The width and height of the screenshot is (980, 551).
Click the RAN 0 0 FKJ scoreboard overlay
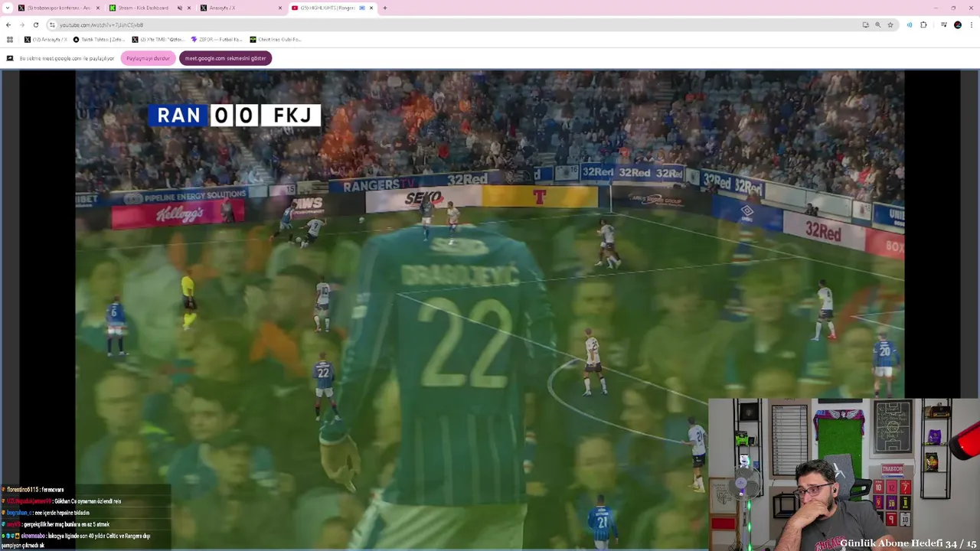[x=234, y=116]
